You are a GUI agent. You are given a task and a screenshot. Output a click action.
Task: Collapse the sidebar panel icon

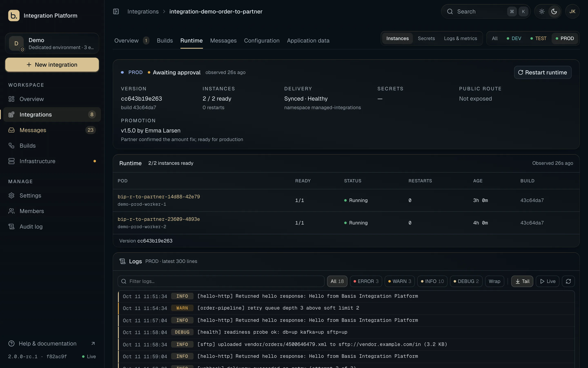point(116,11)
